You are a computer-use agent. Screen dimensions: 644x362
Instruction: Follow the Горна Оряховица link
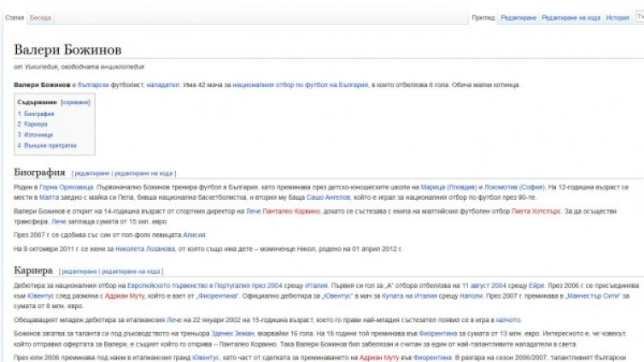coord(66,187)
